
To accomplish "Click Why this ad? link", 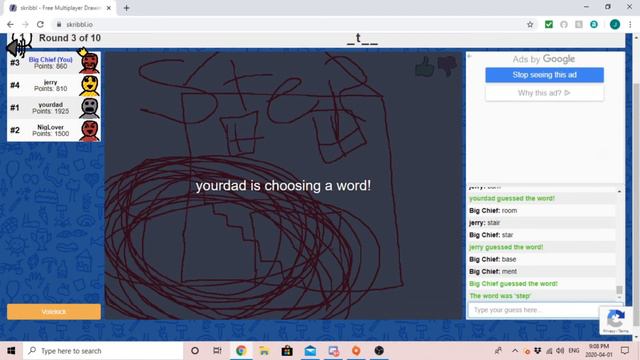I will pos(544,93).
